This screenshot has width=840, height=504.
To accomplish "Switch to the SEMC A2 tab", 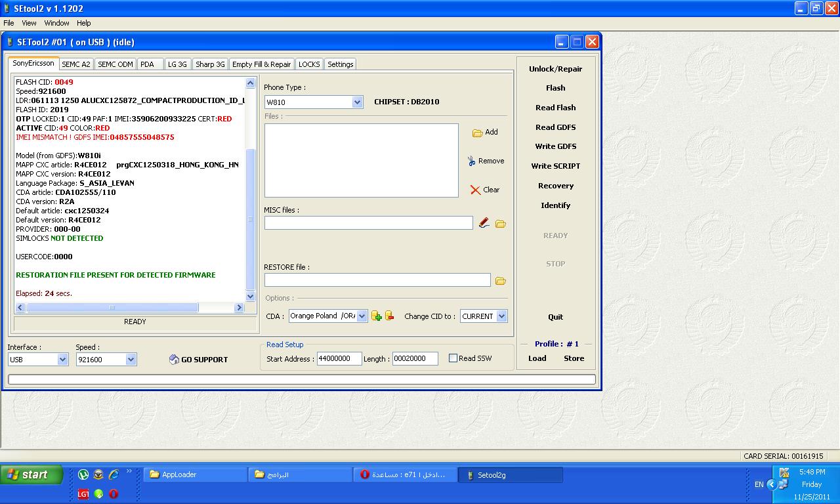I will [x=76, y=64].
